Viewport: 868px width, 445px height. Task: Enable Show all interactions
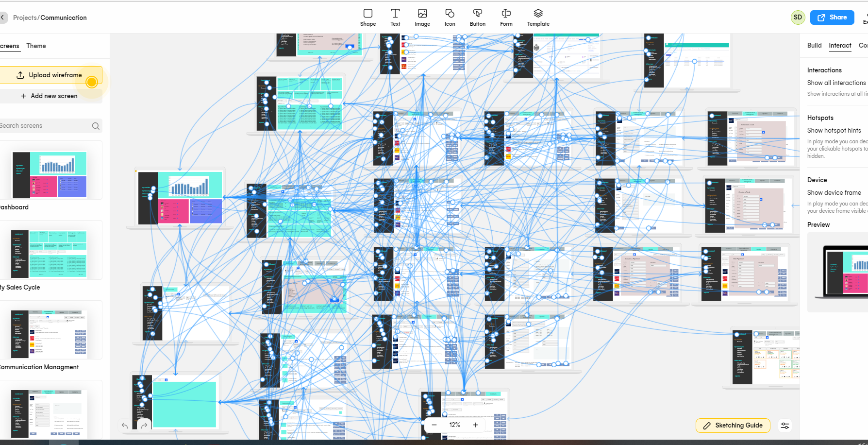836,83
